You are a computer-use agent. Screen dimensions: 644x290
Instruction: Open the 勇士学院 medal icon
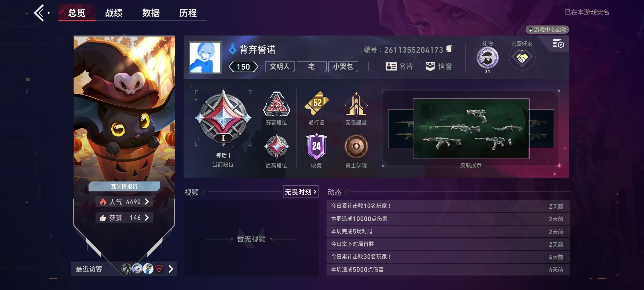356,146
